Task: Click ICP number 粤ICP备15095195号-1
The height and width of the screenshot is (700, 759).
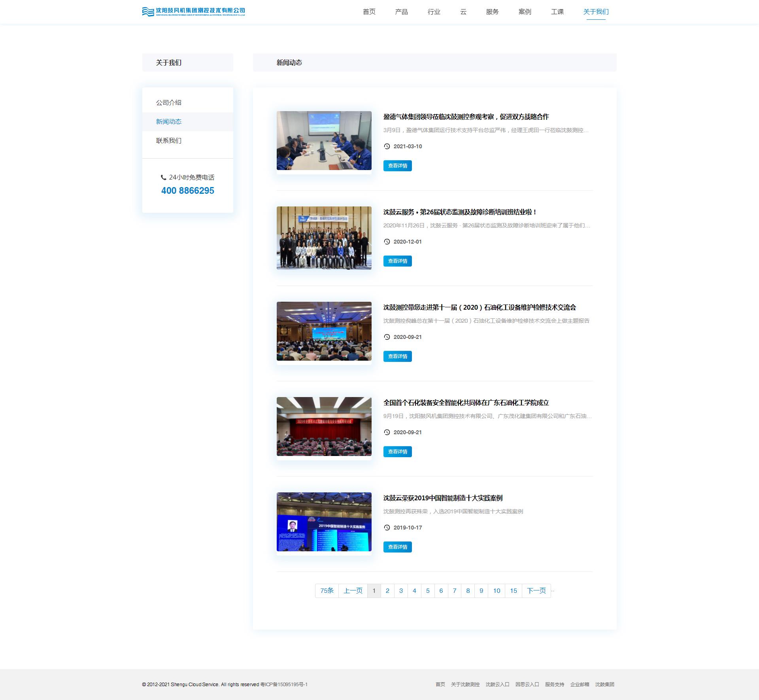Action: tap(284, 685)
